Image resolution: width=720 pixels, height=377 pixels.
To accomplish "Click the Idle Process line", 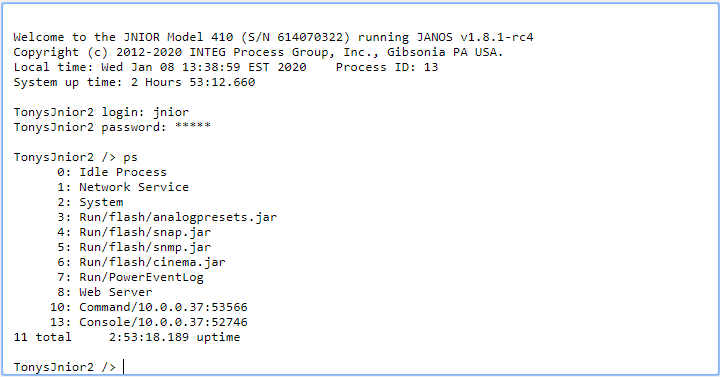I will (x=112, y=172).
